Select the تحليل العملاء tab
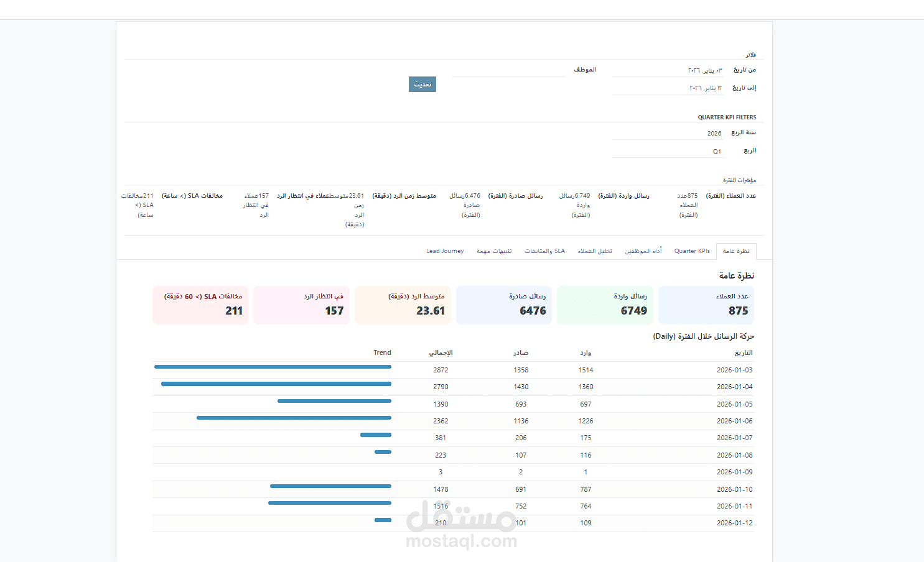 [595, 251]
